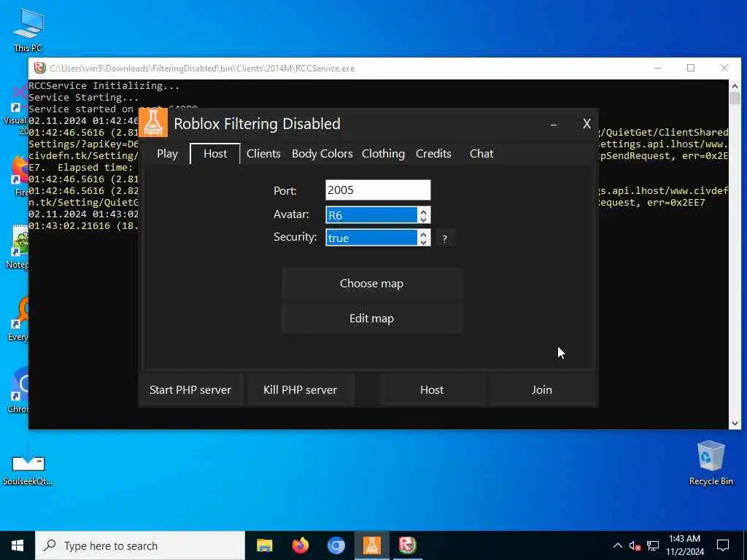
Task: Open the network status tray icon
Action: 653,545
